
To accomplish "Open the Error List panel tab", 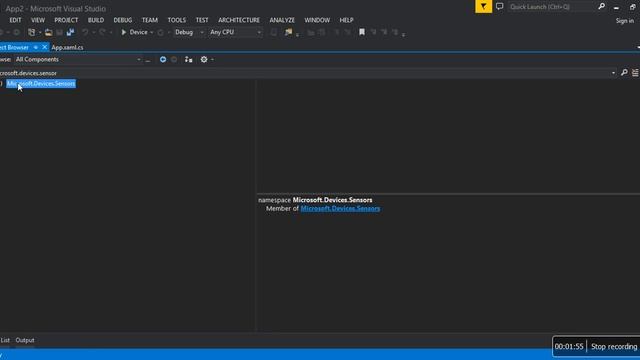I will pos(5,340).
